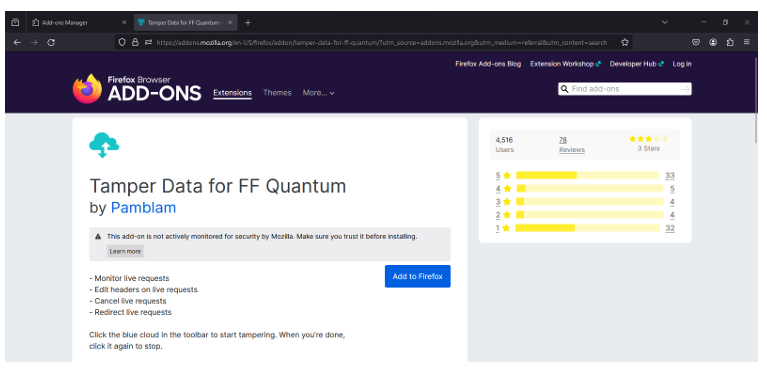This screenshot has height=377, width=767.
Task: Click the 4,516 Users count text
Action: coord(504,145)
